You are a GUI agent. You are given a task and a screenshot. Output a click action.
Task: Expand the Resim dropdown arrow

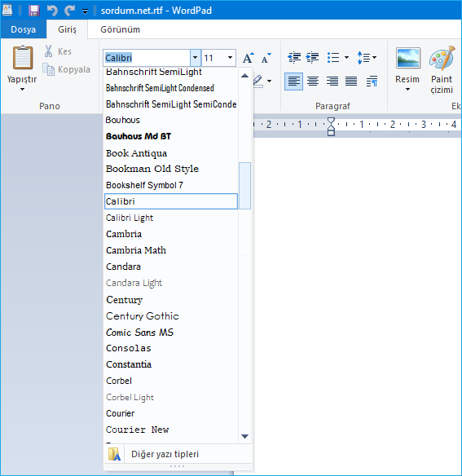pos(407,90)
